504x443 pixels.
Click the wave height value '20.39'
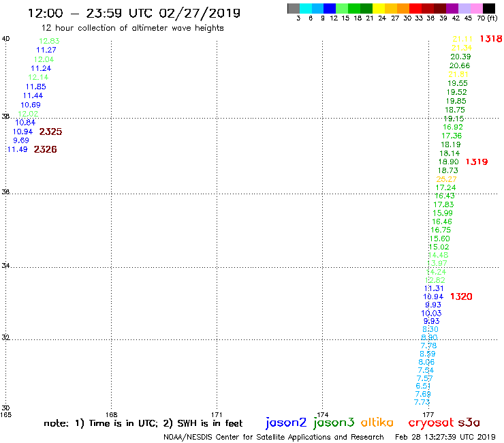pos(460,57)
